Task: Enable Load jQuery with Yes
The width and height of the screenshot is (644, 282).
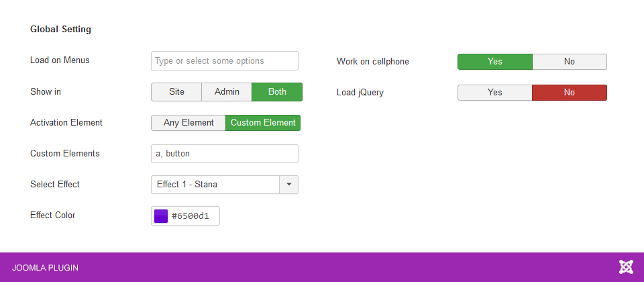Action: click(x=494, y=93)
